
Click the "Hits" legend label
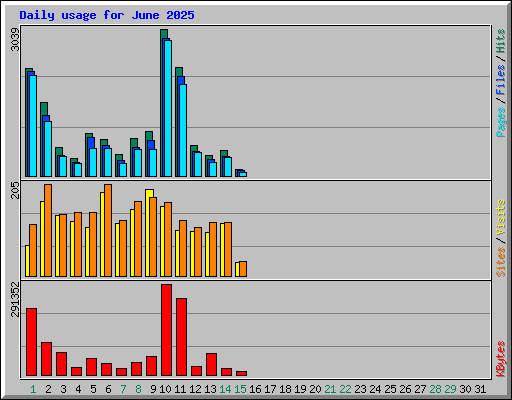501,41
